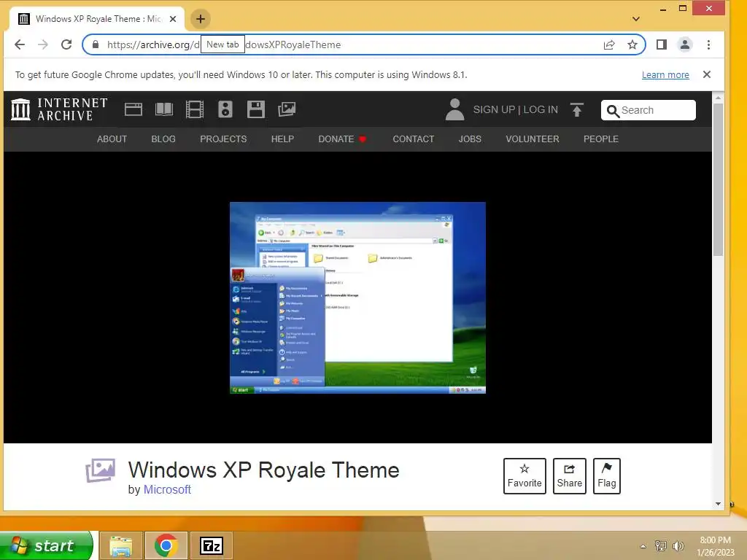Screen dimensions: 747x560
Task: Open Video film icon in header
Action: pyautogui.click(x=194, y=109)
